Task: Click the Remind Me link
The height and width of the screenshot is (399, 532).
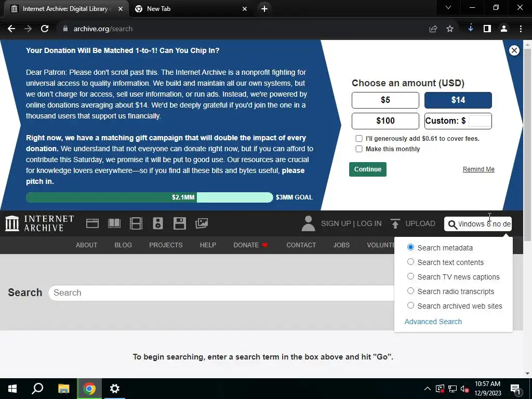Action: 478,169
